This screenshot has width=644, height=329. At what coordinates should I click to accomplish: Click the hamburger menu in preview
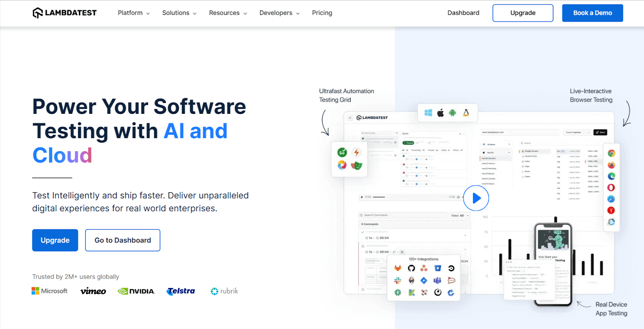point(350,118)
